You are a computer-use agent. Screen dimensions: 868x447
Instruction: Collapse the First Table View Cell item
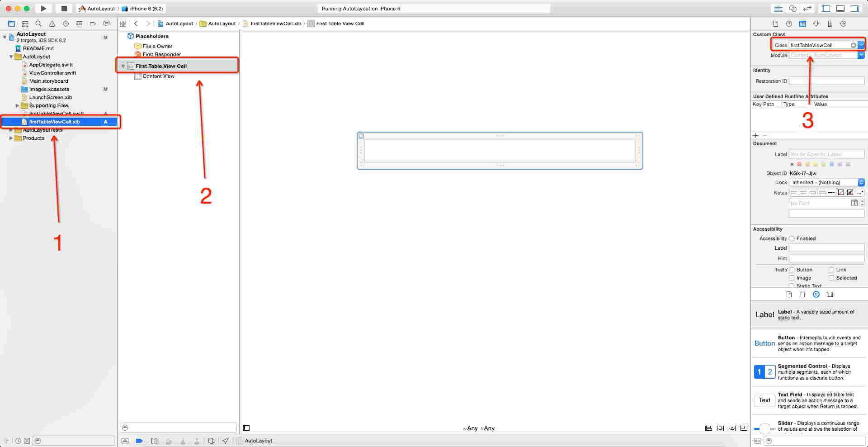123,66
